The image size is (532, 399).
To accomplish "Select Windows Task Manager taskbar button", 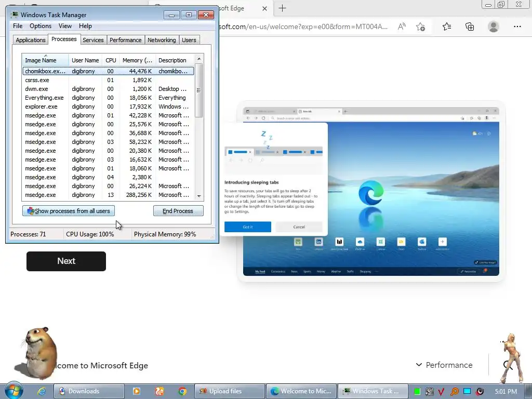I will point(373,391).
